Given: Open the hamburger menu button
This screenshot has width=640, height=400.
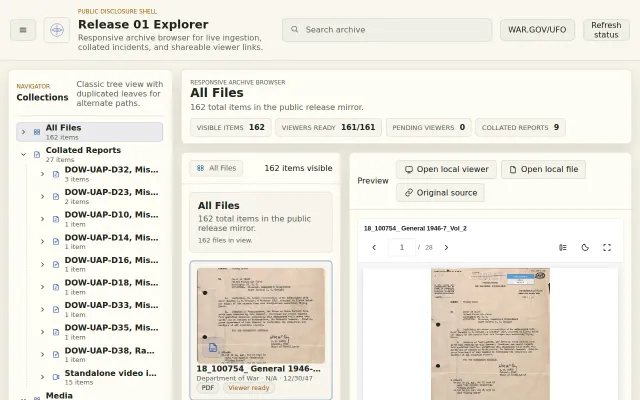Looking at the screenshot, I should pyautogui.click(x=23, y=30).
